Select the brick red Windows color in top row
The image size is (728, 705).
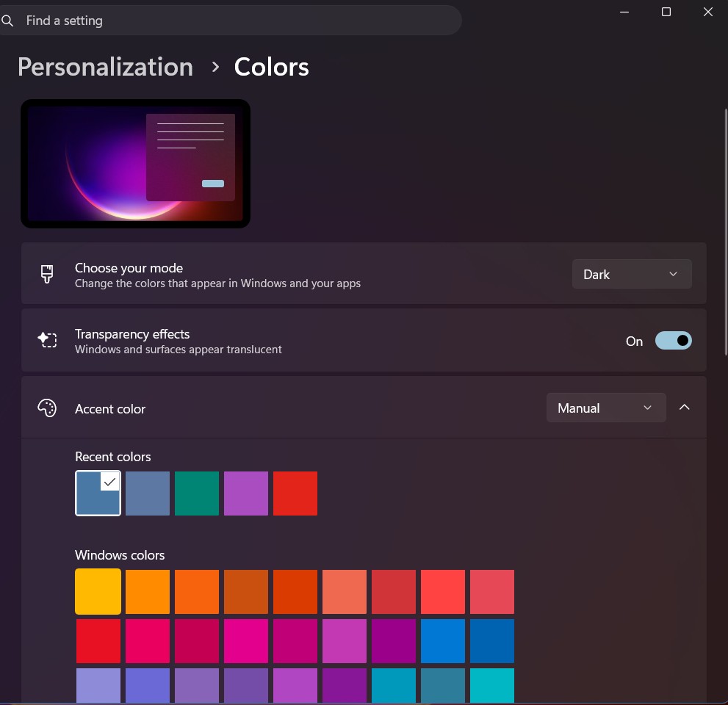[394, 592]
